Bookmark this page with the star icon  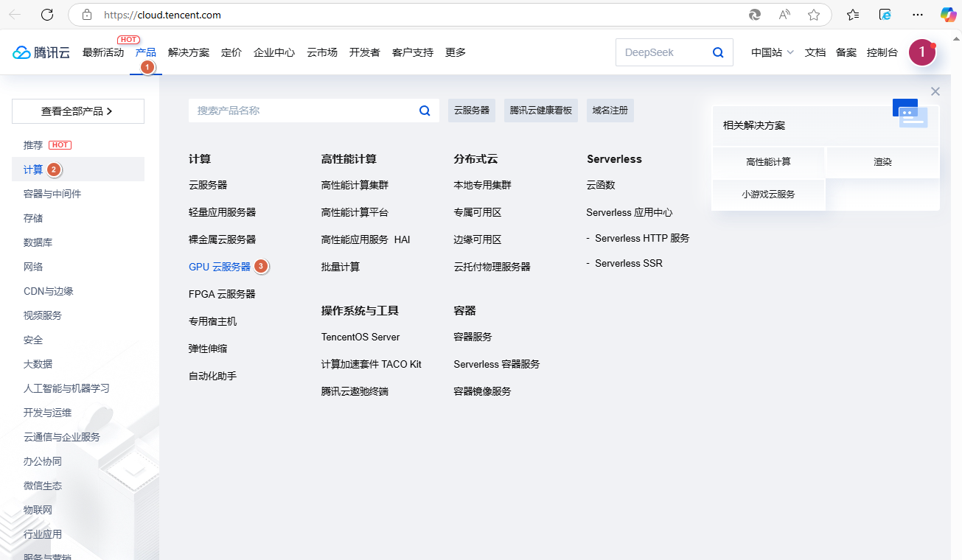pos(814,15)
